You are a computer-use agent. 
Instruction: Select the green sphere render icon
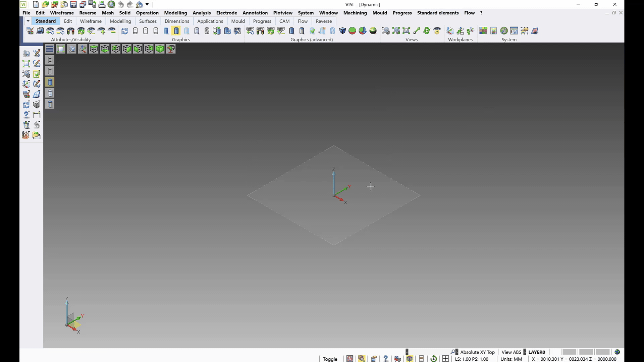(x=352, y=31)
